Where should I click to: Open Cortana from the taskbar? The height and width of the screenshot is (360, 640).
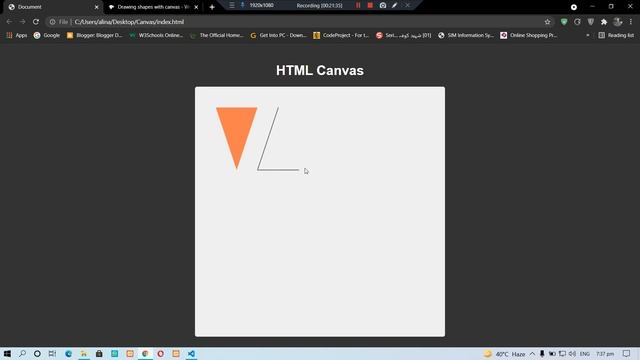pos(37,353)
